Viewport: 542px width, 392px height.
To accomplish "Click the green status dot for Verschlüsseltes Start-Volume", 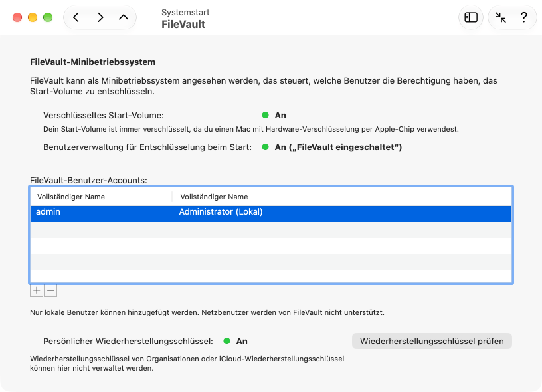I will point(265,115).
